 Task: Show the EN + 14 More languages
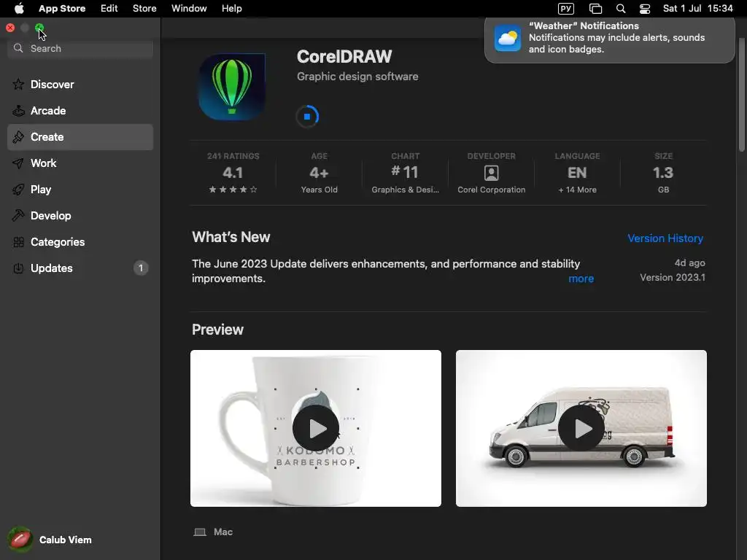pos(577,172)
